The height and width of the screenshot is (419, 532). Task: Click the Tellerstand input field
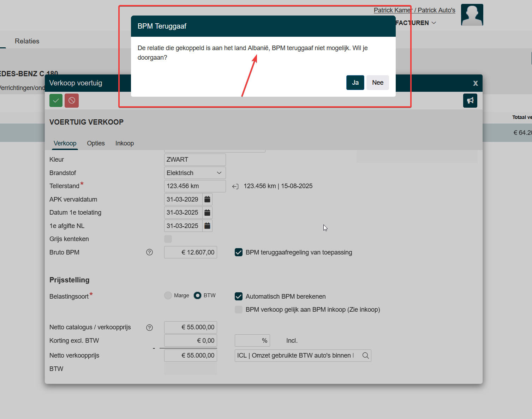click(x=195, y=186)
